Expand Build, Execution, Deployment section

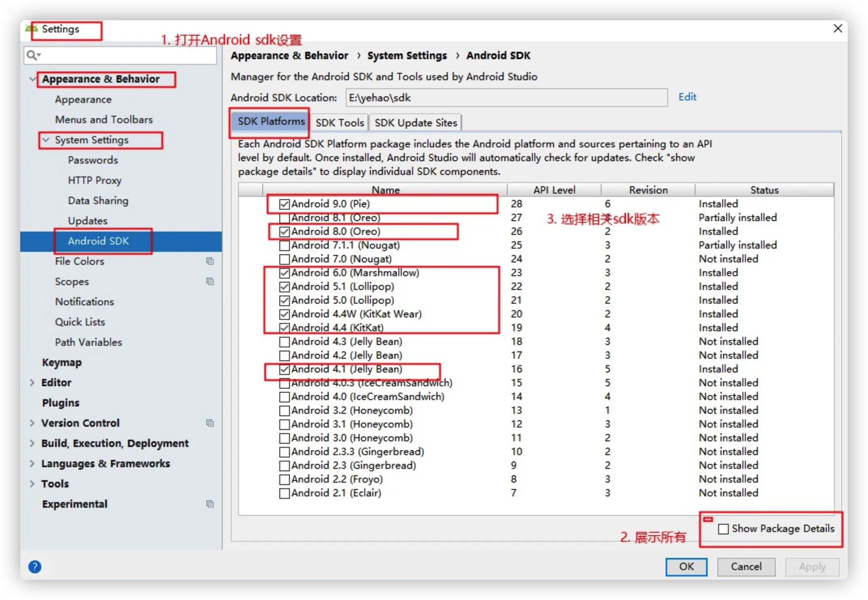point(32,443)
